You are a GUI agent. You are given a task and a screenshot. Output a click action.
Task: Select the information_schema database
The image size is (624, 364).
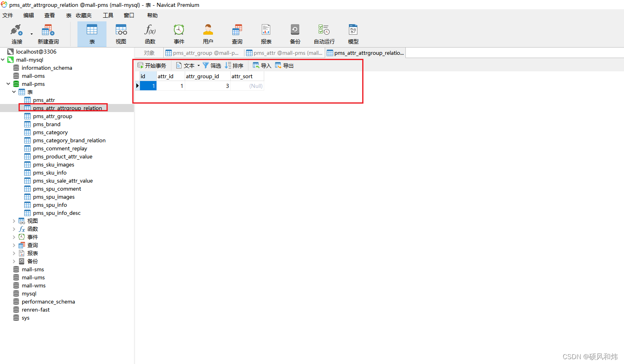[x=47, y=68]
